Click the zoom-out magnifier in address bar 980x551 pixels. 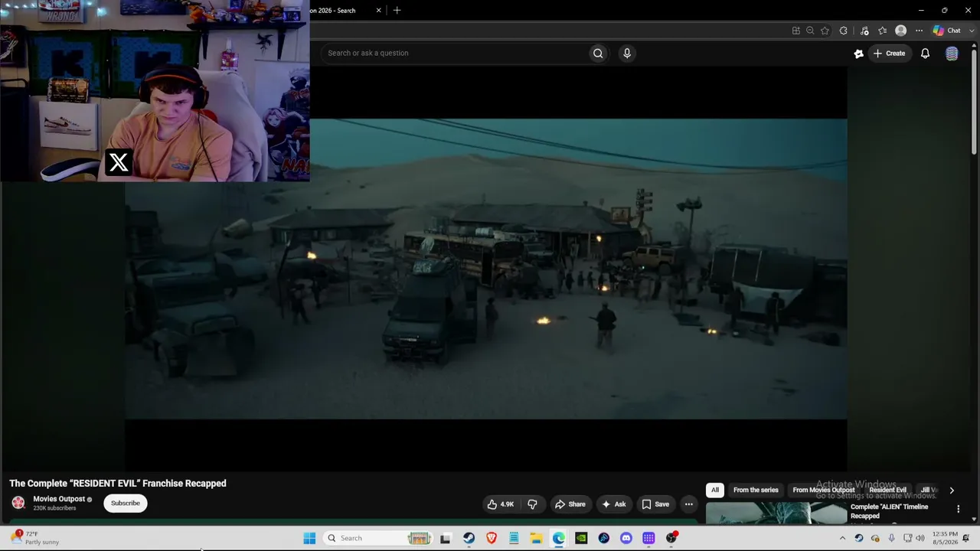[x=810, y=31]
